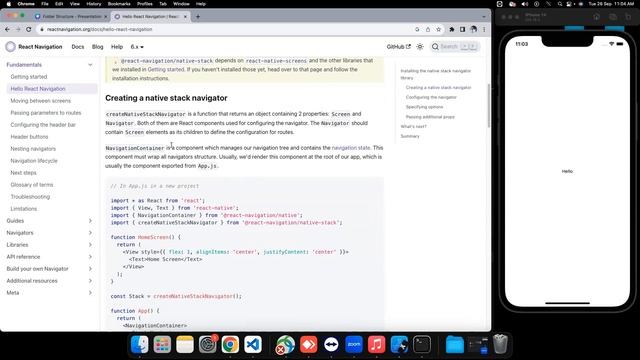
Task: Jump to Specifying options in table of contents
Action: pyautogui.click(x=424, y=107)
